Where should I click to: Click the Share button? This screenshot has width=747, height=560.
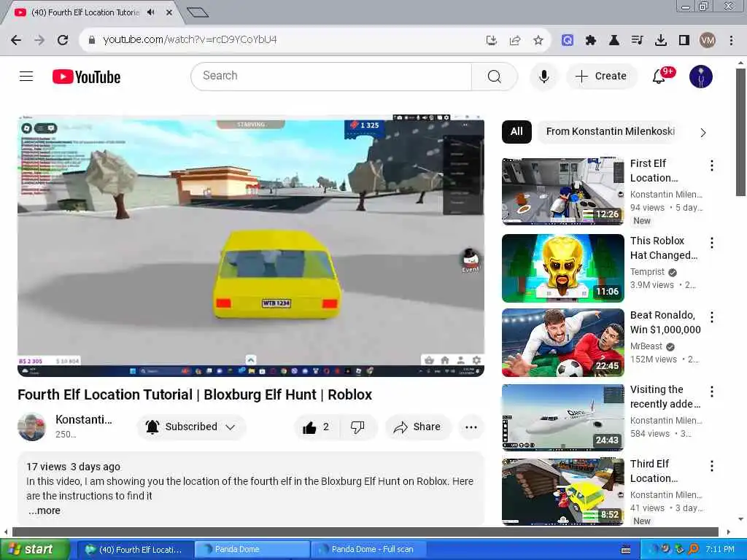(x=417, y=427)
